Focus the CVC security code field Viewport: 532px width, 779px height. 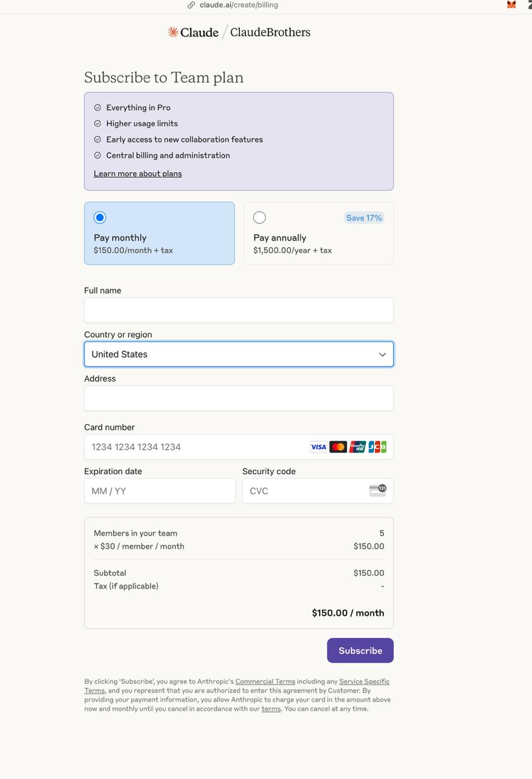pos(318,491)
